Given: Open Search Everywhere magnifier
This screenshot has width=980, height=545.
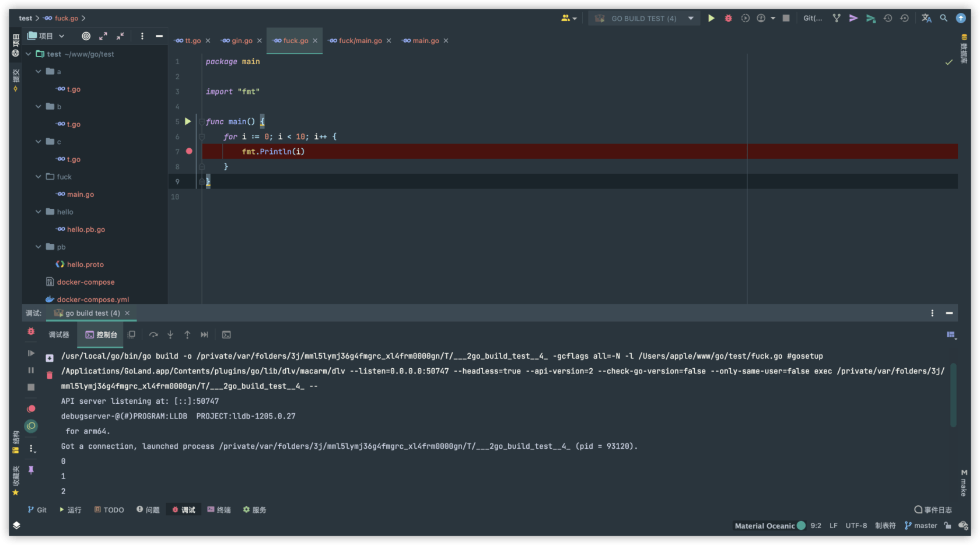Looking at the screenshot, I should pos(943,18).
